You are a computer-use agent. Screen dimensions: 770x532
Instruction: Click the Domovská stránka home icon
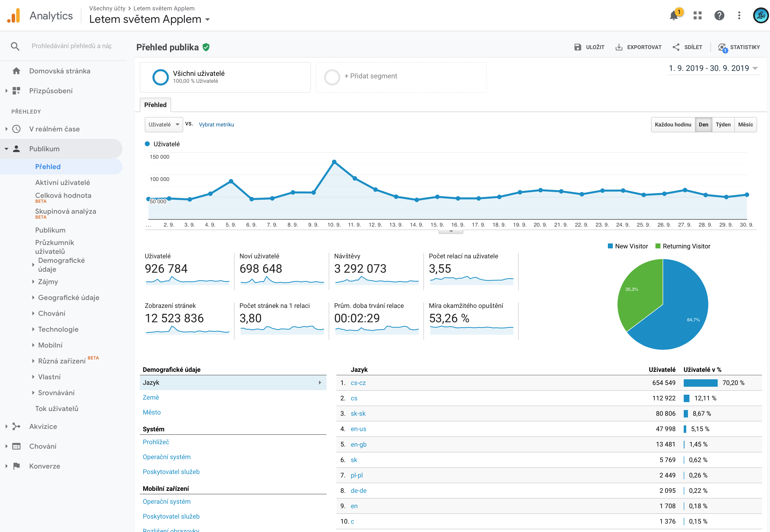click(x=16, y=71)
